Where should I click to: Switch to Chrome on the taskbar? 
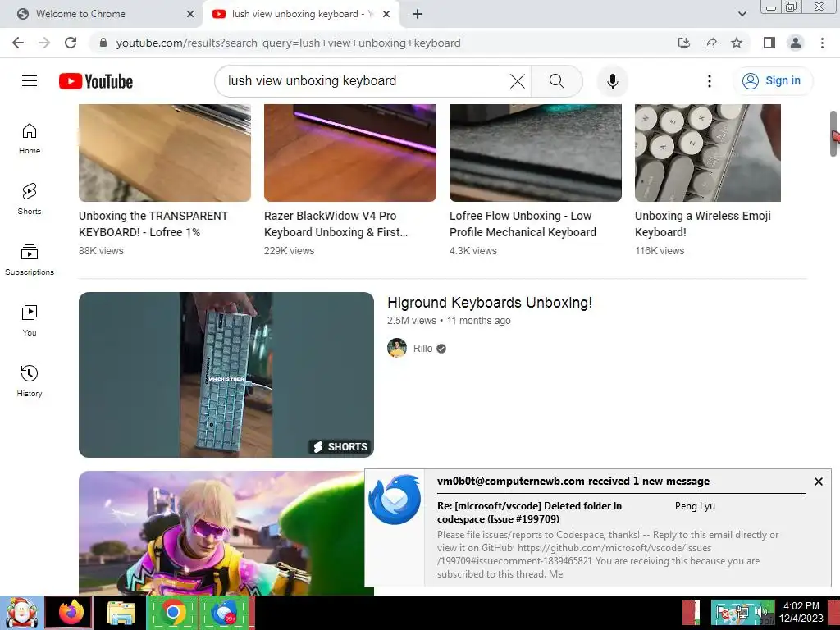[172, 613]
